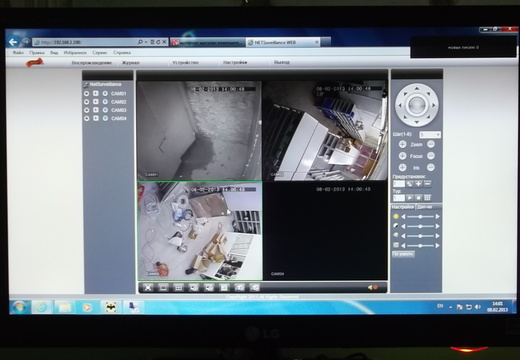
Task: Open the Устройство device page
Action: tap(185, 62)
